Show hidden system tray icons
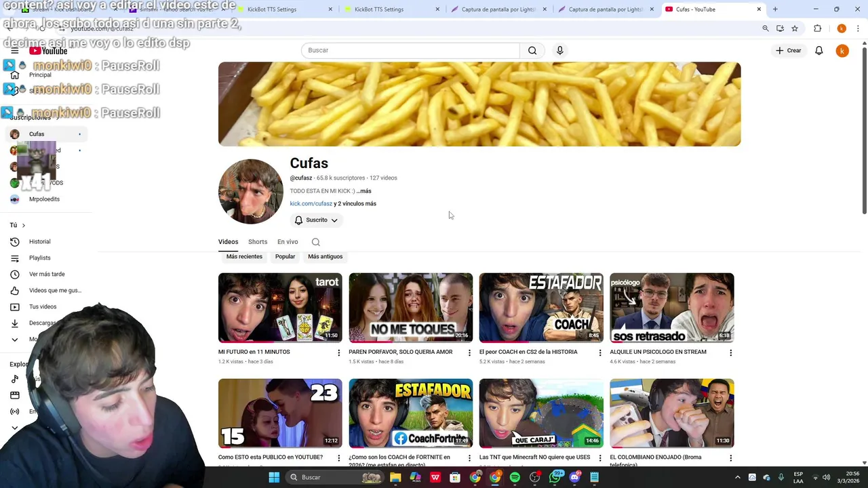The height and width of the screenshot is (488, 868). (738, 477)
